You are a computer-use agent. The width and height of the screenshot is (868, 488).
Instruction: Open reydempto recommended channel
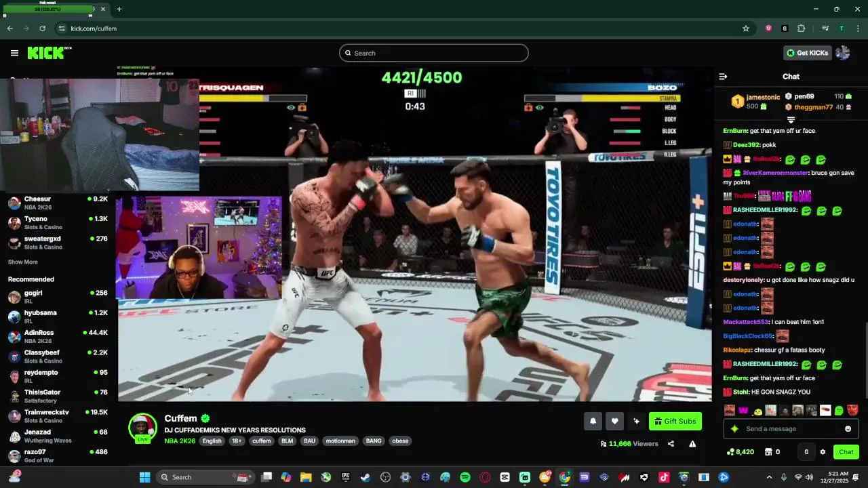[x=58, y=376]
